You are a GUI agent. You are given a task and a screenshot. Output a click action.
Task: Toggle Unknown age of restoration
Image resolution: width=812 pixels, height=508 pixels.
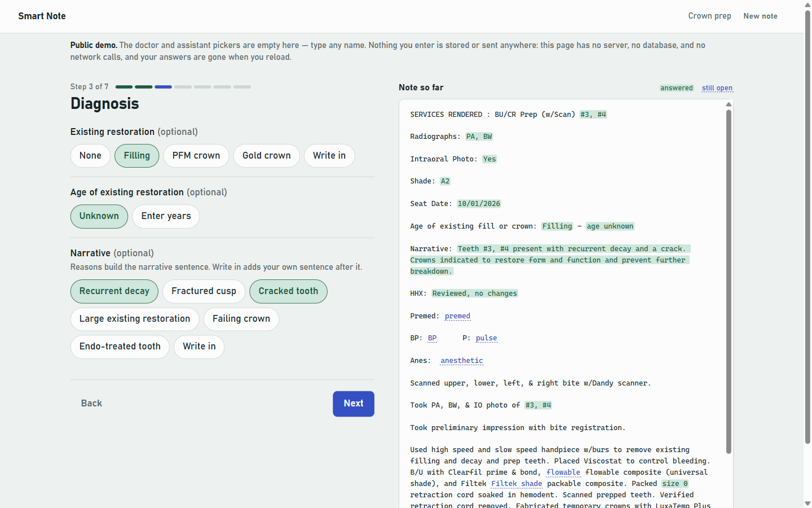(x=99, y=216)
